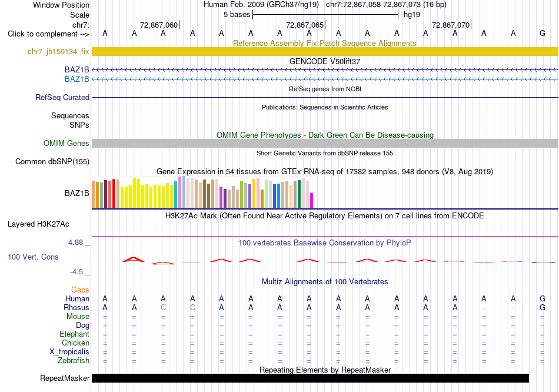Click the 'chr7:' ruler label

(81, 25)
